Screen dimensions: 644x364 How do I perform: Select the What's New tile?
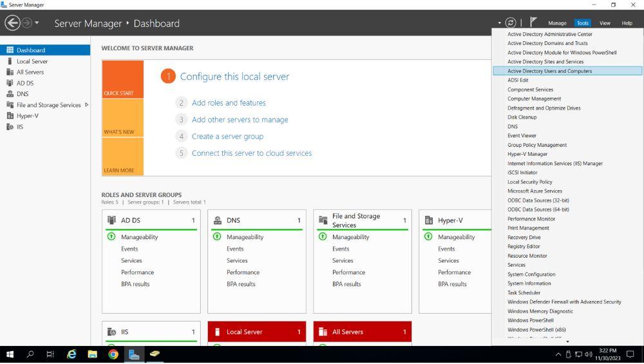point(122,118)
